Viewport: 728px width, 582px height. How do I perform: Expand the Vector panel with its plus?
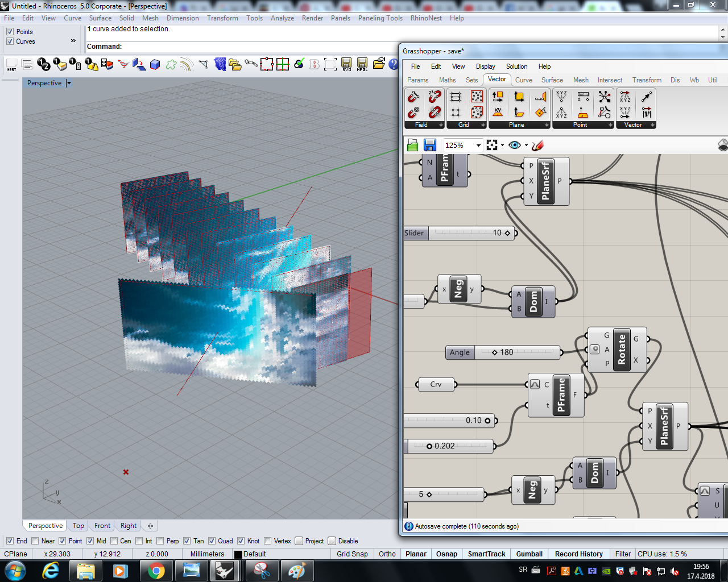point(652,125)
